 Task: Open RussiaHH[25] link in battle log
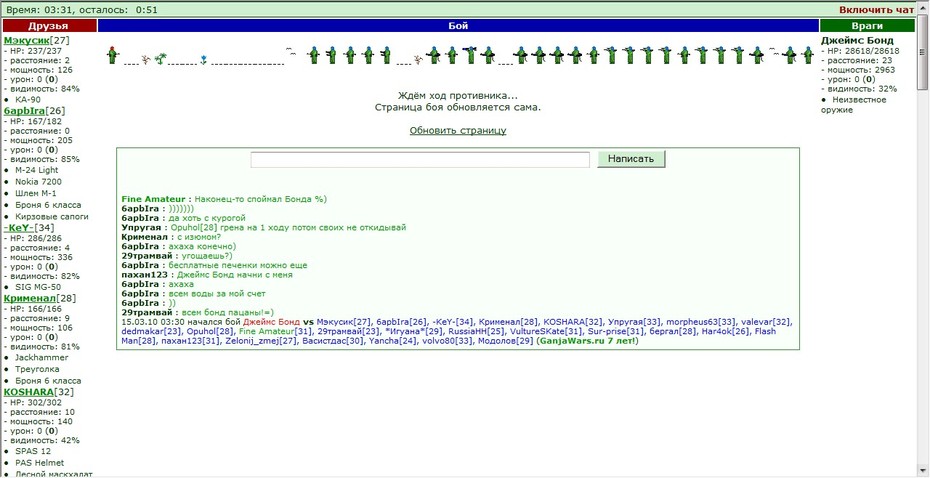click(474, 332)
